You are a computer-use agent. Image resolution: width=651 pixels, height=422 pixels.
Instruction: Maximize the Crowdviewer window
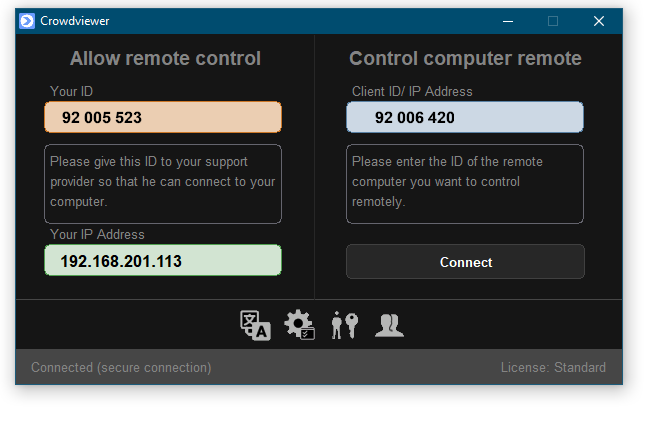point(553,21)
